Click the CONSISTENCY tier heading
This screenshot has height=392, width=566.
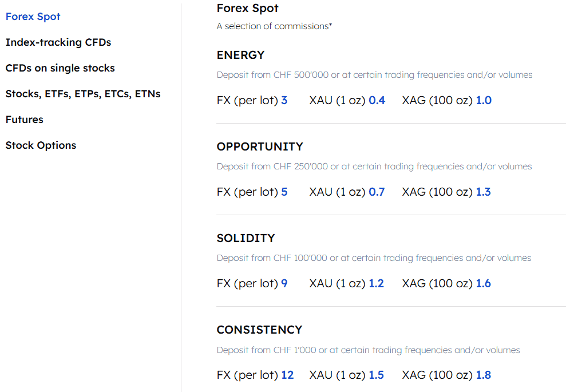259,330
